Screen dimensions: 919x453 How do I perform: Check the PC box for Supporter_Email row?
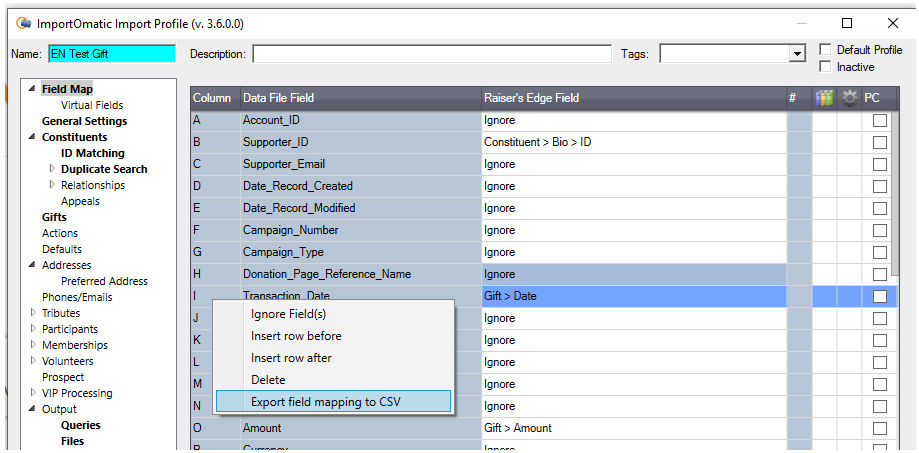[880, 165]
